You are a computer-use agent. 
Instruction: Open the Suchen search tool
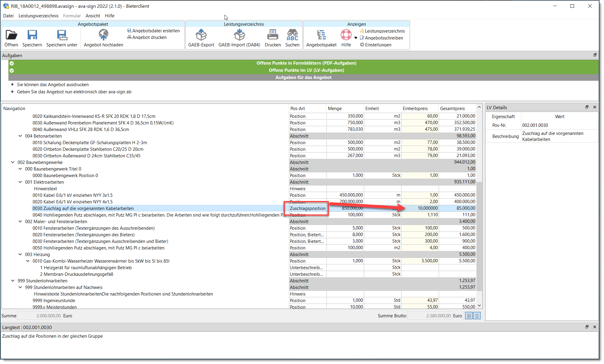(x=292, y=38)
